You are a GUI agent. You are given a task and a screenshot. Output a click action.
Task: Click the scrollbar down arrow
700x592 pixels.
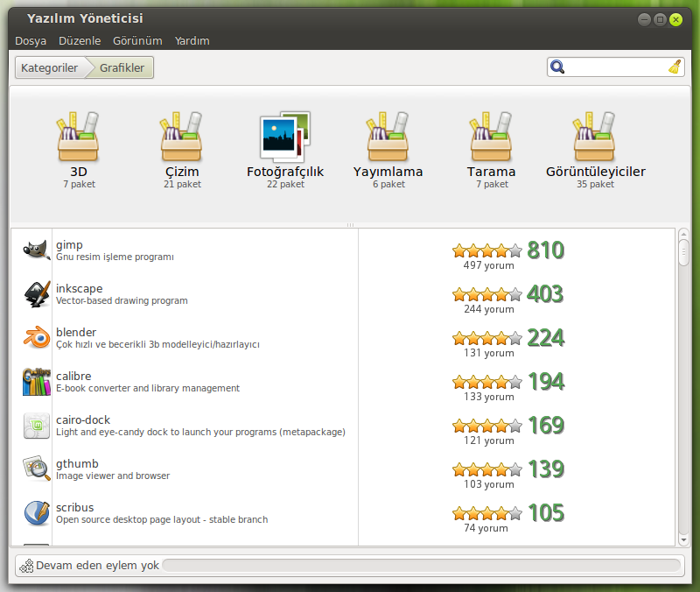pos(683,539)
